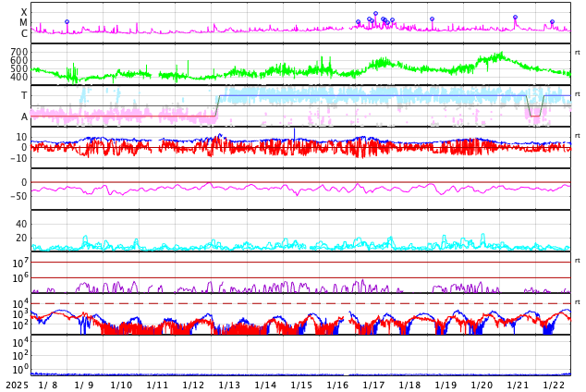This screenshot has width=586, height=392.
Task: Click the 1/10 date label
Action: coord(121,385)
